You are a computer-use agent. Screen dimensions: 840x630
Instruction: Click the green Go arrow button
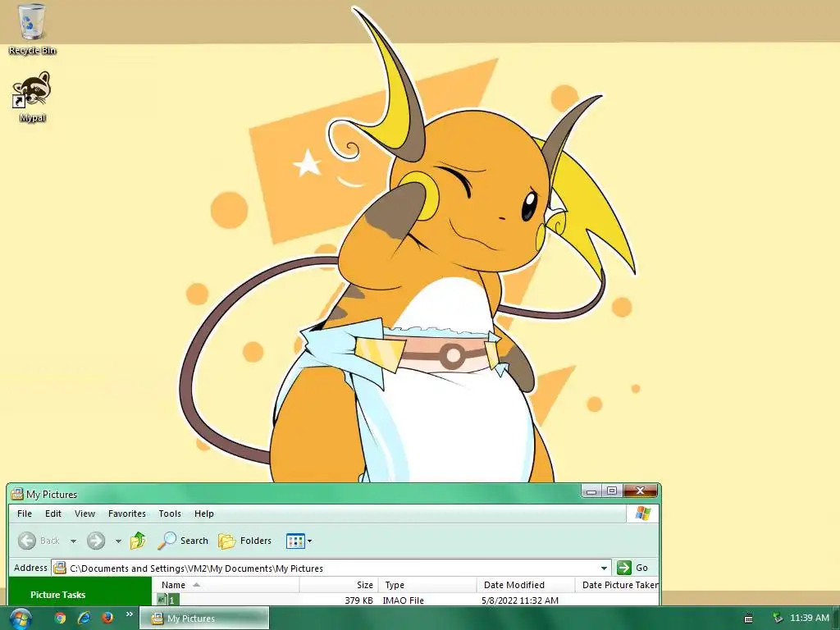pos(623,568)
